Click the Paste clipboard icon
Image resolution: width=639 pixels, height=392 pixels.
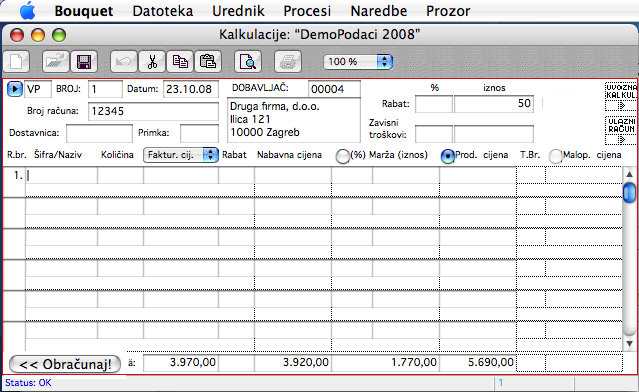click(208, 62)
